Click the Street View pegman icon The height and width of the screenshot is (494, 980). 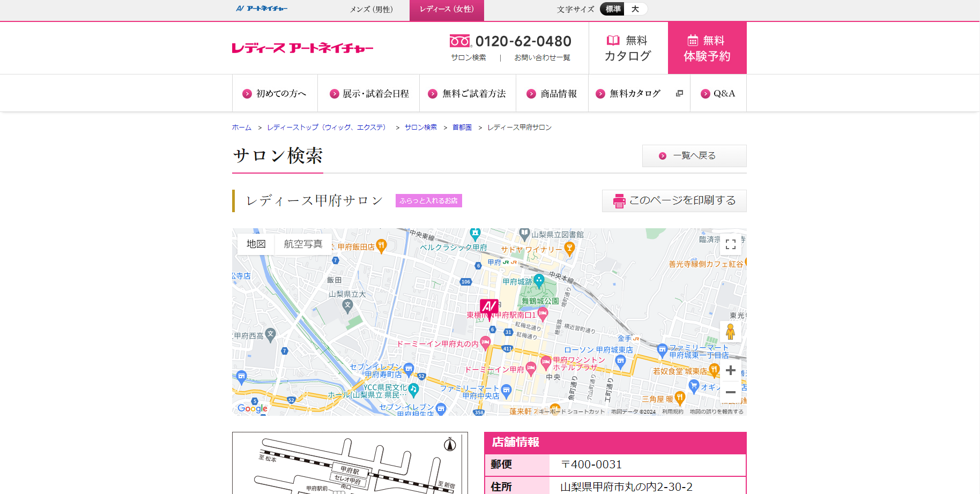click(x=730, y=332)
